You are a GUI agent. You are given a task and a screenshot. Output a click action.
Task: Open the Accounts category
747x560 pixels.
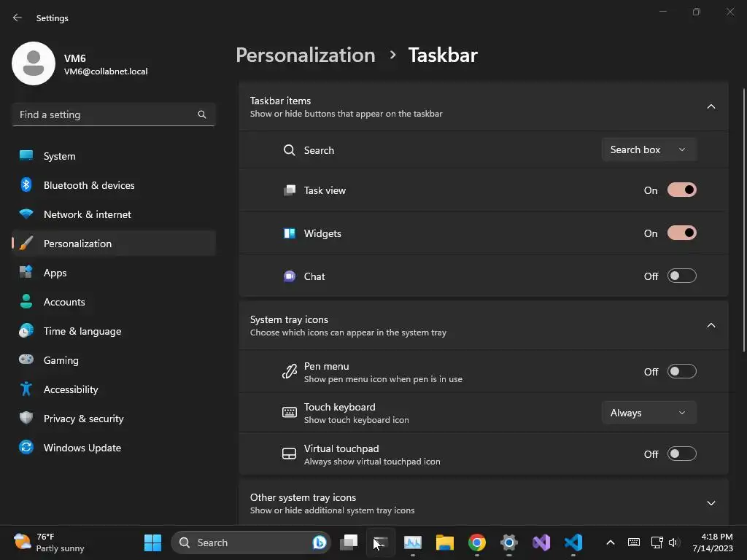[x=114, y=302]
